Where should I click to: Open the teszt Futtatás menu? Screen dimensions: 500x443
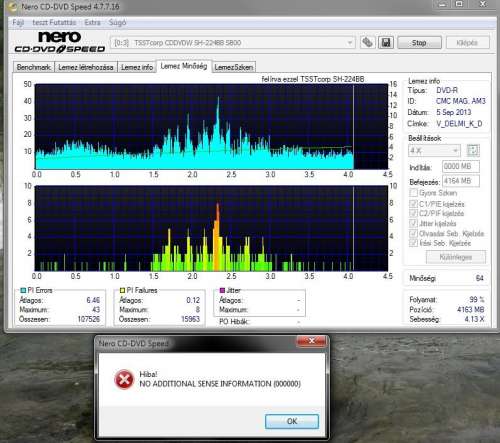click(x=54, y=23)
